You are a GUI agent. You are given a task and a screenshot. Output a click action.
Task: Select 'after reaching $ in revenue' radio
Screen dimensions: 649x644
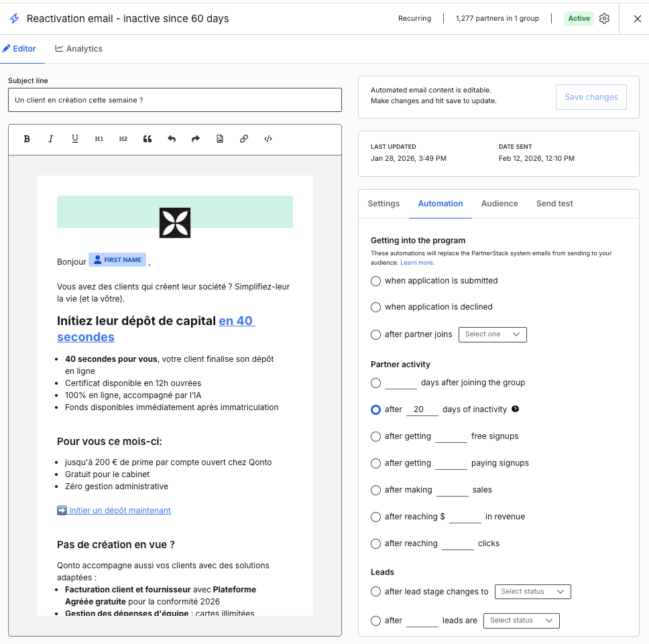pos(376,517)
